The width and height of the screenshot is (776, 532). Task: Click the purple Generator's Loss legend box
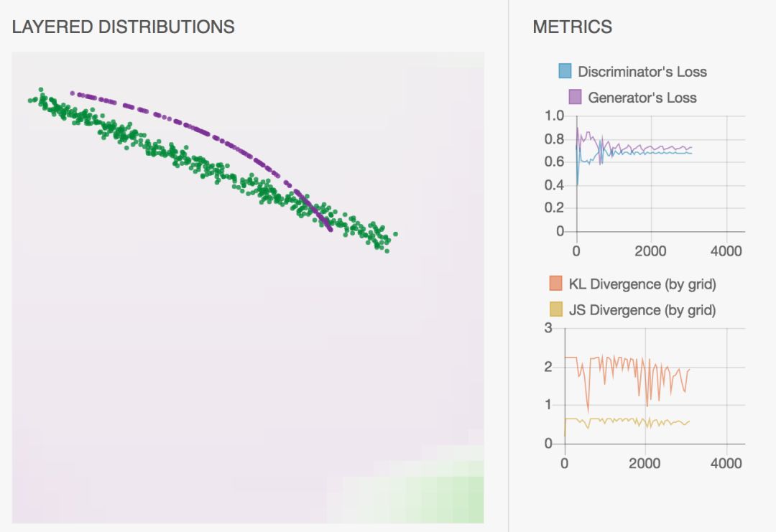[575, 97]
